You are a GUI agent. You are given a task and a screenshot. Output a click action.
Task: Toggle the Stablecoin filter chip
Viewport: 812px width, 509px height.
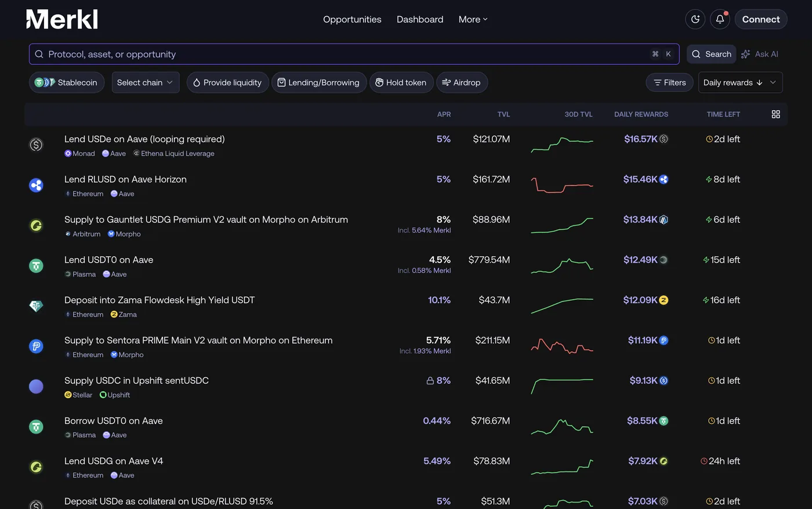67,82
